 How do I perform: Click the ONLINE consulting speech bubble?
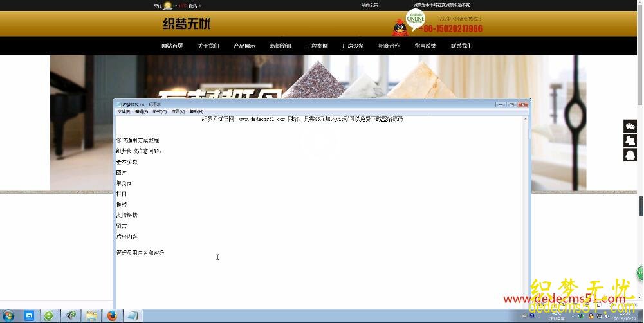[415, 19]
